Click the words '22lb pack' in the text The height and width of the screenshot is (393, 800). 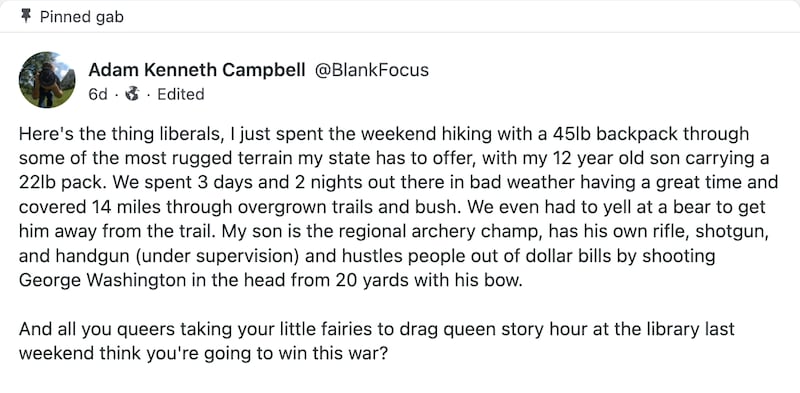coord(53,183)
